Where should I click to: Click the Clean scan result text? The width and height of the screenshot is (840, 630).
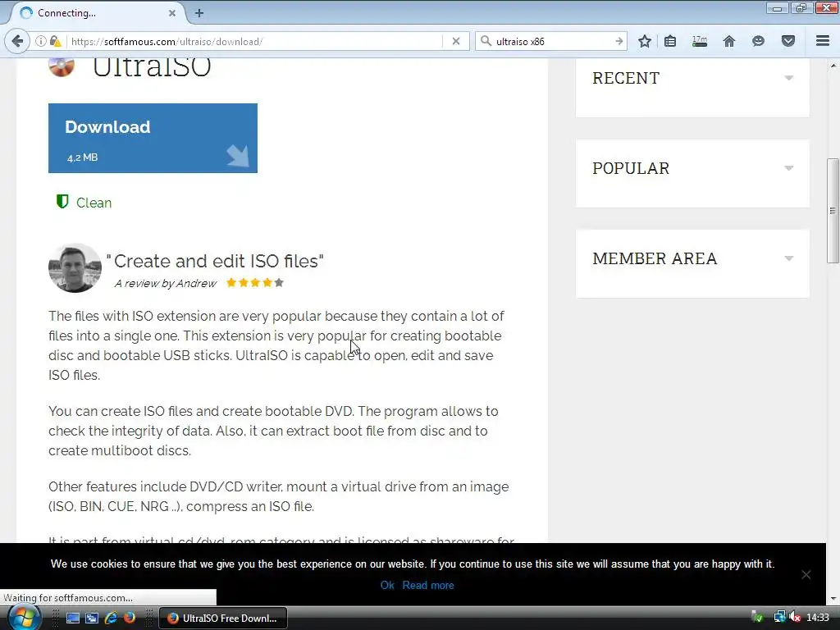coord(94,203)
